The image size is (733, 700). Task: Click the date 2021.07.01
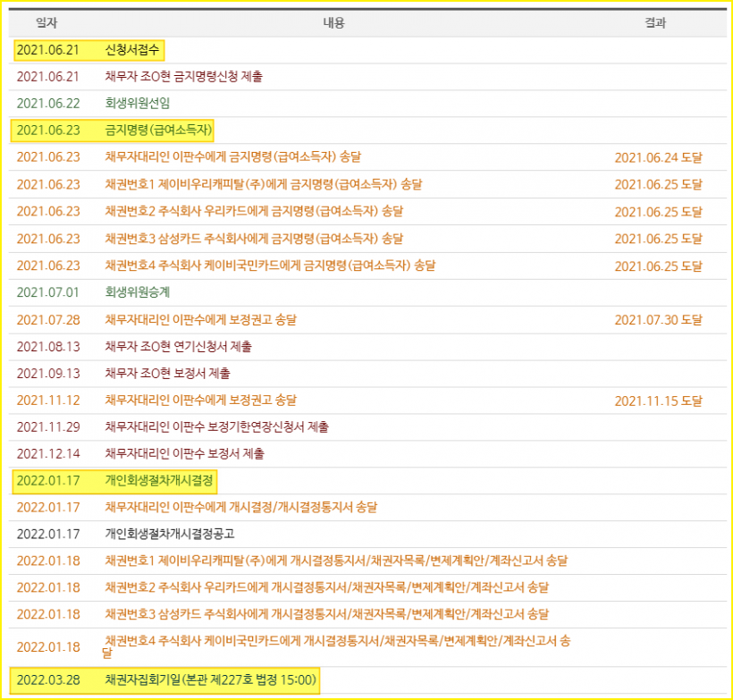click(x=48, y=292)
